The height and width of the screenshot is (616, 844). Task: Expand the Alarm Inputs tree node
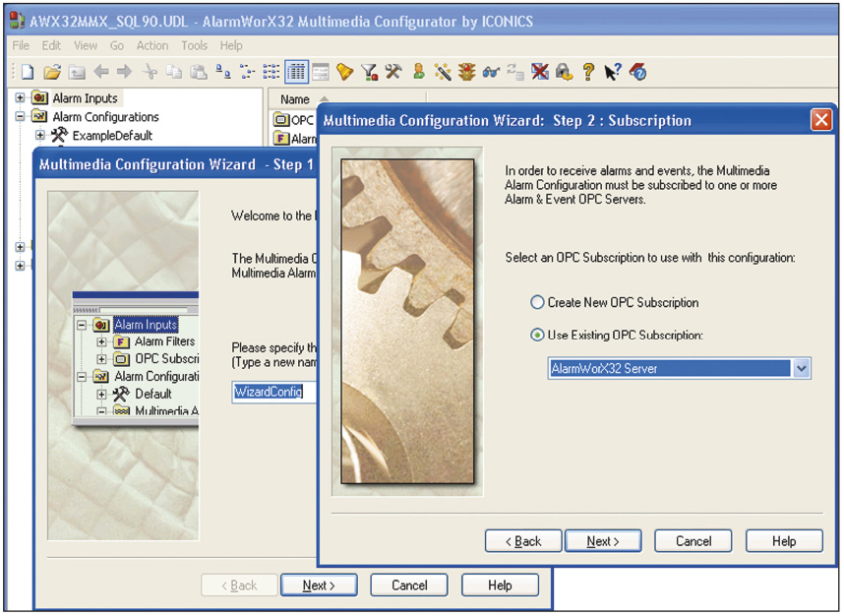coord(20,97)
